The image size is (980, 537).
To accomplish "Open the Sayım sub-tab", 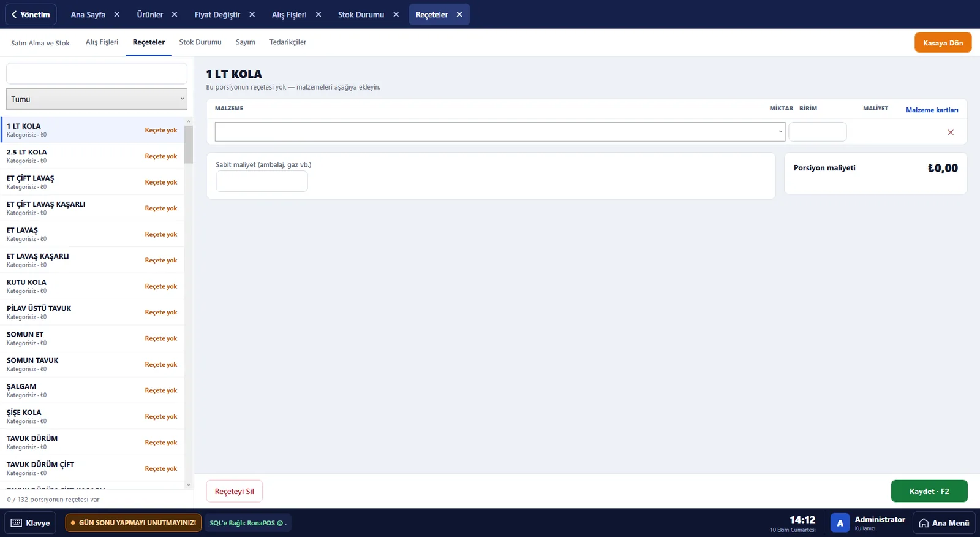I will [245, 42].
